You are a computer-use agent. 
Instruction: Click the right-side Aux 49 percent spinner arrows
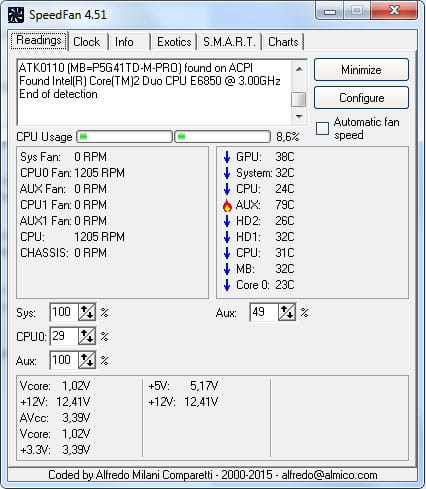287,312
